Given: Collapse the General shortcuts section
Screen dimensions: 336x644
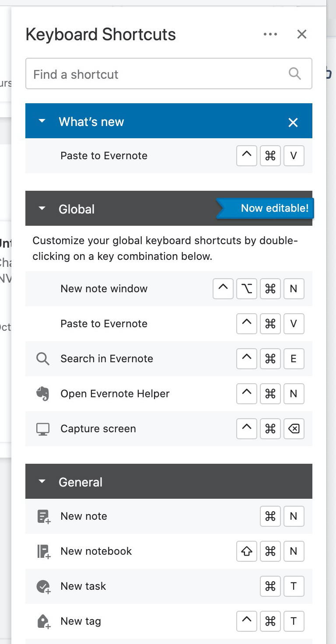Looking at the screenshot, I should (42, 482).
